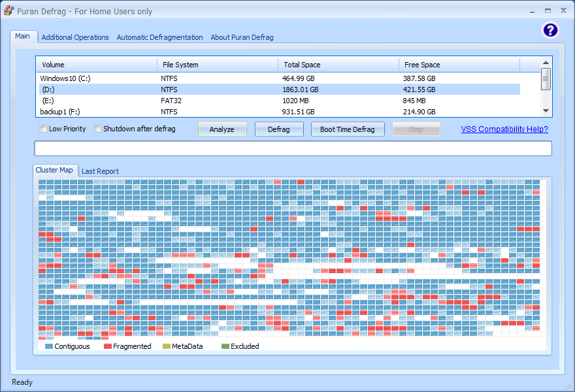Image resolution: width=575 pixels, height=392 pixels.
Task: Click the 387.58 GB free space value
Action: tap(419, 78)
